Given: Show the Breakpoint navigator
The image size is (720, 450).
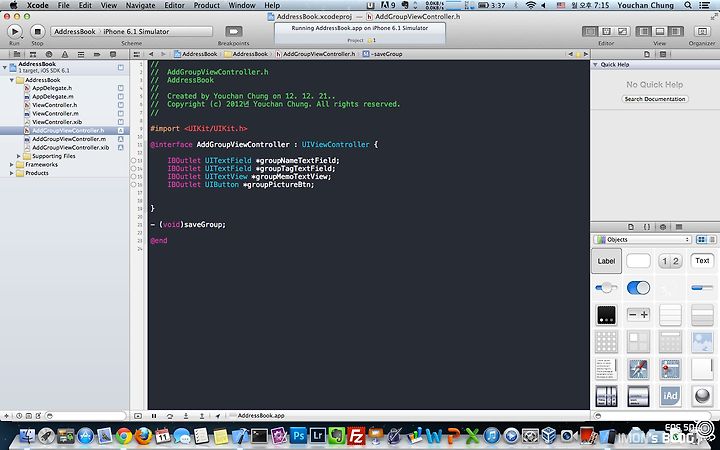Looking at the screenshot, I should click(97, 54).
